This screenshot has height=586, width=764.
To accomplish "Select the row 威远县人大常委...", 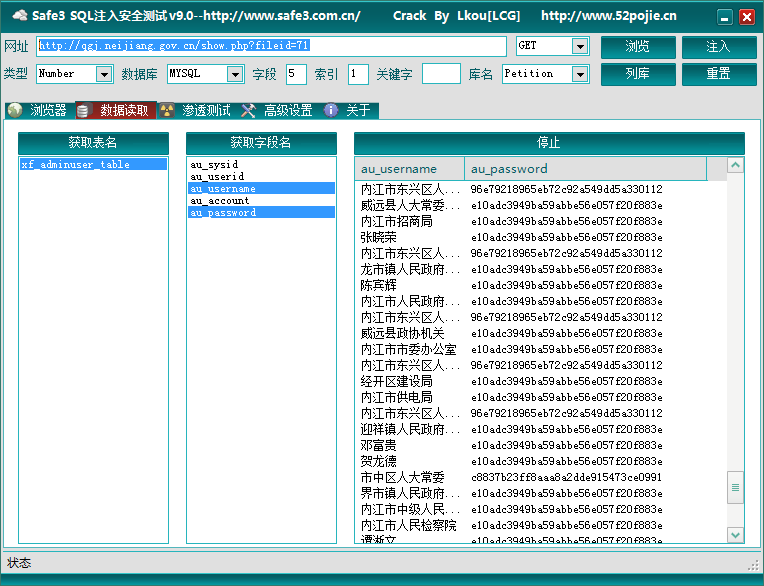I will 540,205.
